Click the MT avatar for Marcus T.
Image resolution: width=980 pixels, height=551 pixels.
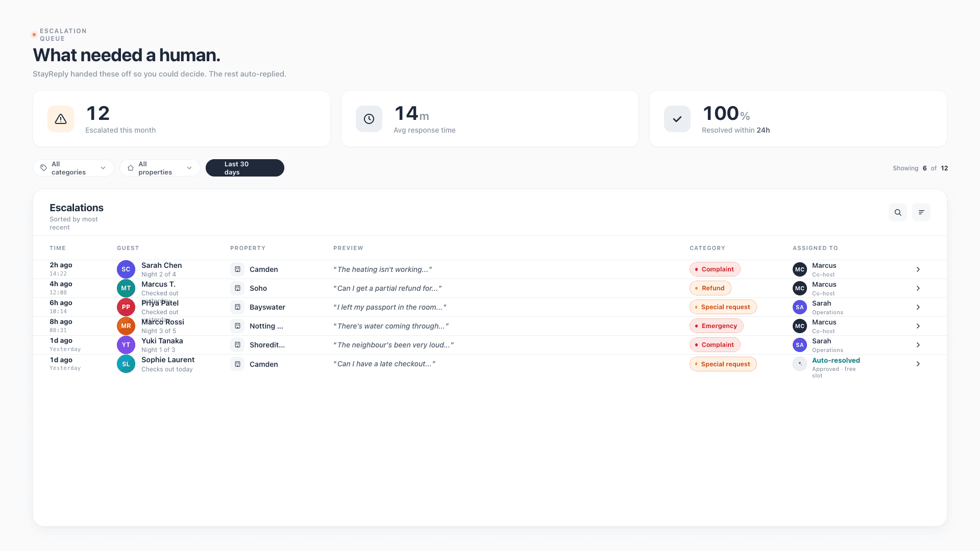pyautogui.click(x=126, y=288)
